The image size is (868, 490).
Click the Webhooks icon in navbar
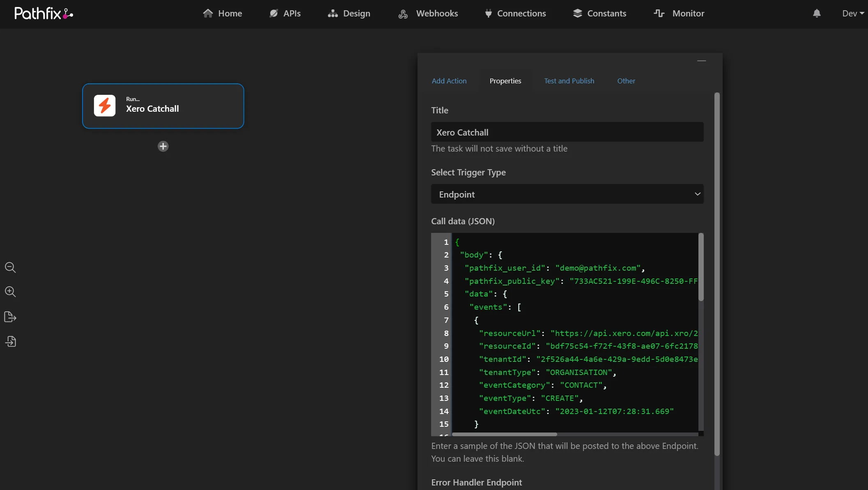(x=403, y=14)
